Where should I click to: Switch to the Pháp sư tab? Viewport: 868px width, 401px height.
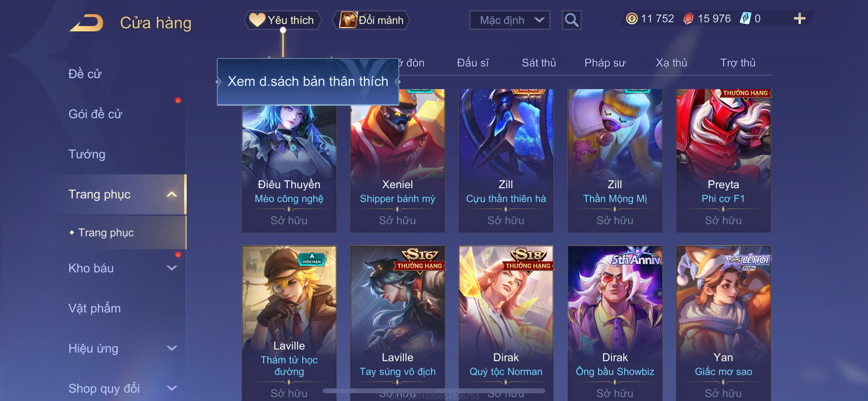pyautogui.click(x=605, y=63)
